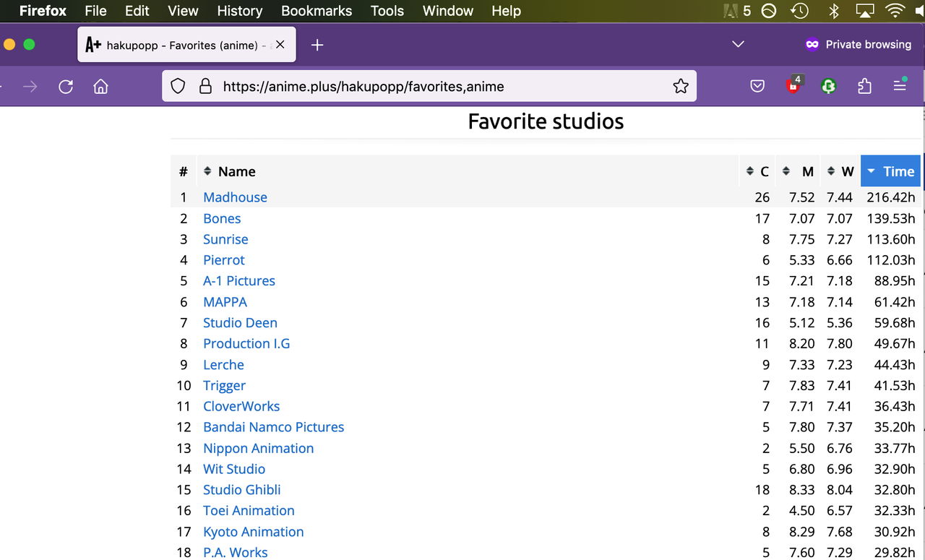The image size is (925, 560).
Task: Open the uBlock extension icon with badge 4
Action: (793, 85)
